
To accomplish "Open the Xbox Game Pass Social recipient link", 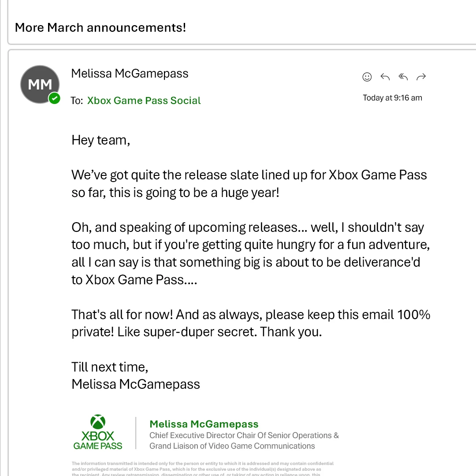I will click(144, 100).
